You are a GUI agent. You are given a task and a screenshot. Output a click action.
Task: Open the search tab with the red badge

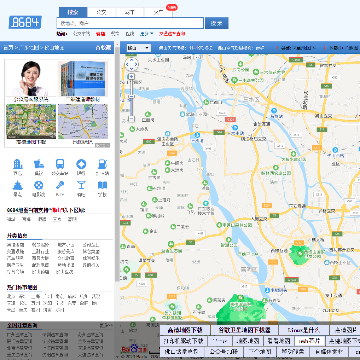159,12
